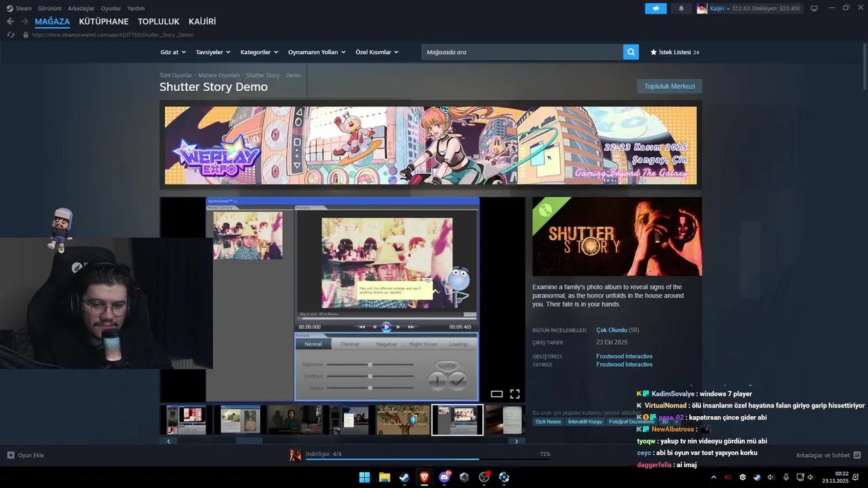This screenshot has height=488, width=868.
Task: Click the Shutter Story header image
Action: [x=617, y=237]
